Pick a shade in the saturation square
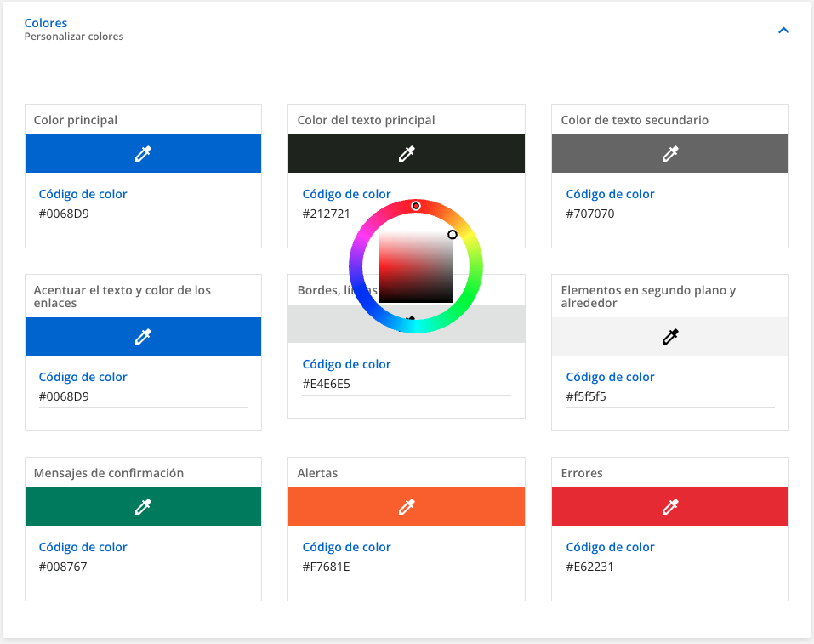 415,266
